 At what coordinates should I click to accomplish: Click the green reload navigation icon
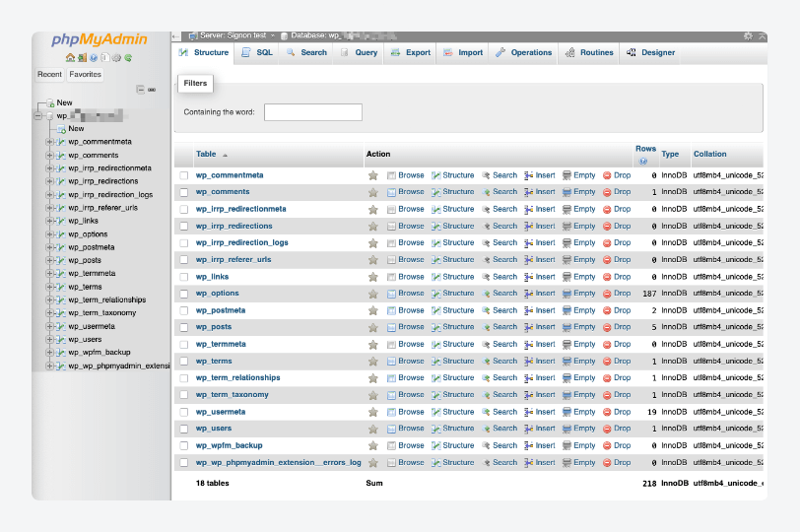click(128, 58)
